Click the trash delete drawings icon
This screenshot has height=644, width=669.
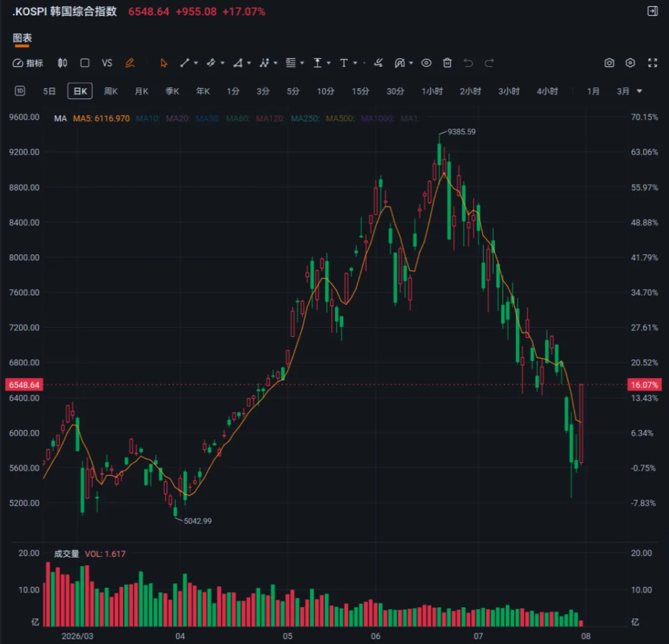(x=447, y=63)
